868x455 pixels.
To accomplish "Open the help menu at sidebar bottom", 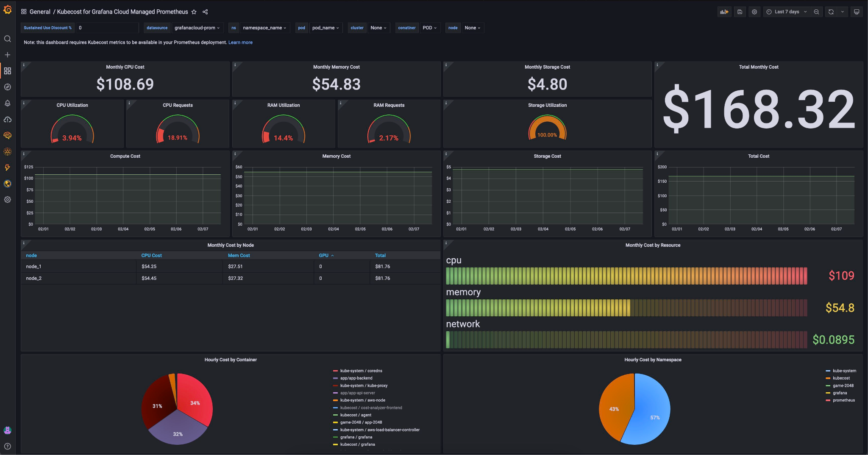I will [8, 446].
